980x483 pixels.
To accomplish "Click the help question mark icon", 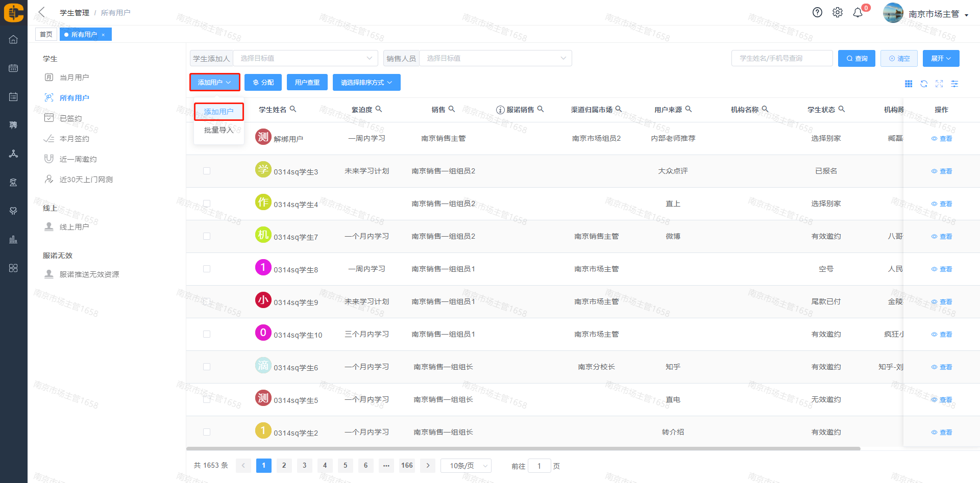I will pyautogui.click(x=817, y=13).
